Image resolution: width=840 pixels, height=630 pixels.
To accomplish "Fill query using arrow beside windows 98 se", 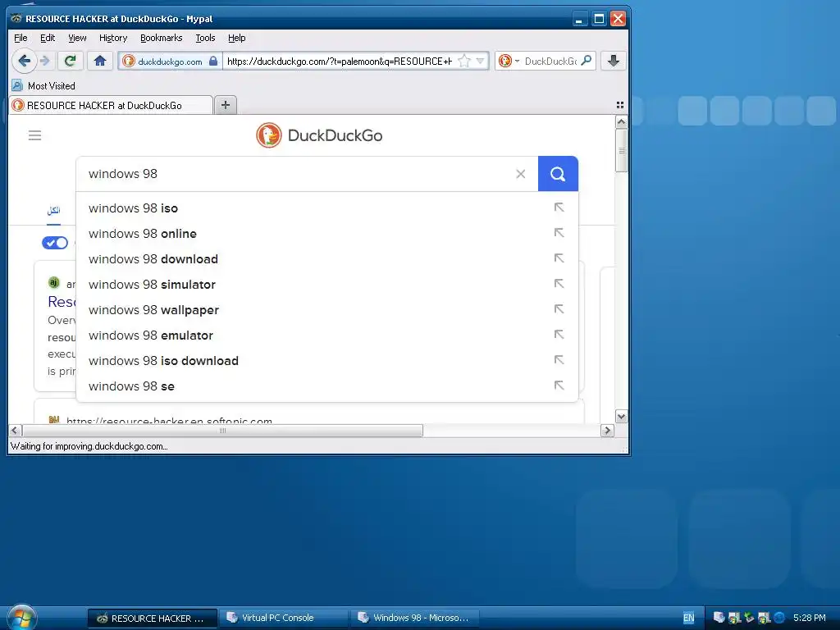I will point(559,386).
